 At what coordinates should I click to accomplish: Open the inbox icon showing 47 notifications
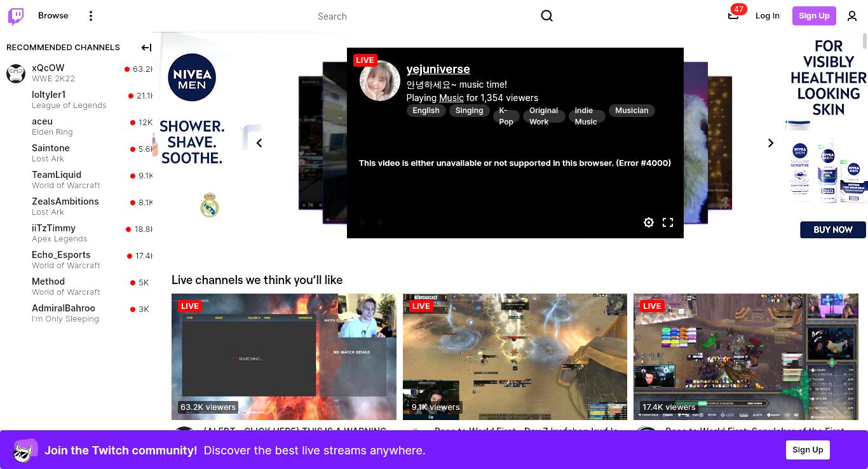(733, 16)
